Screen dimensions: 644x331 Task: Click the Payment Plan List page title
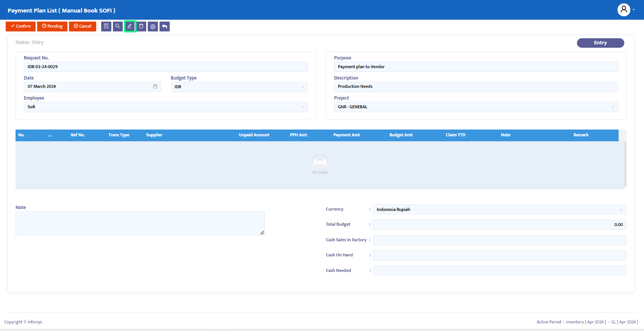point(61,11)
